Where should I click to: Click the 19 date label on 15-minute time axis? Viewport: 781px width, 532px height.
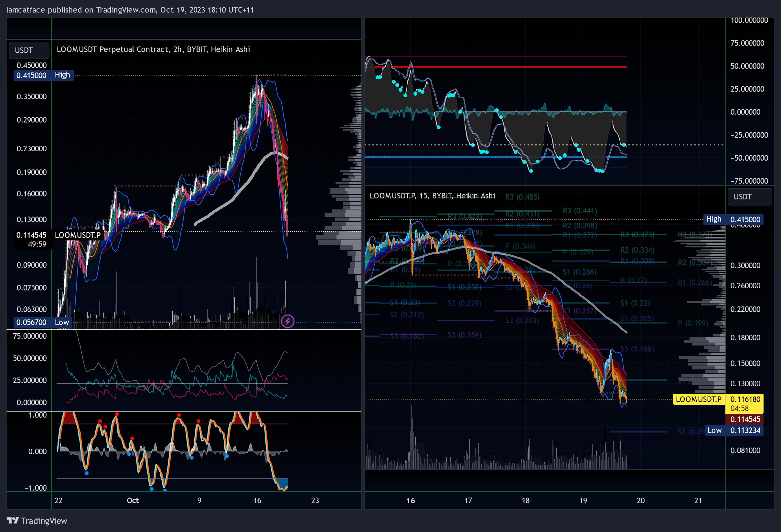click(x=583, y=500)
